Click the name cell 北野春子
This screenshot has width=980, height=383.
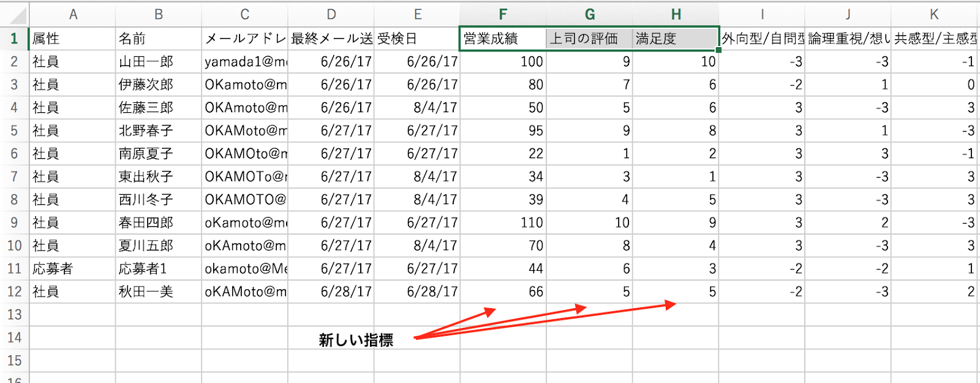pyautogui.click(x=159, y=131)
